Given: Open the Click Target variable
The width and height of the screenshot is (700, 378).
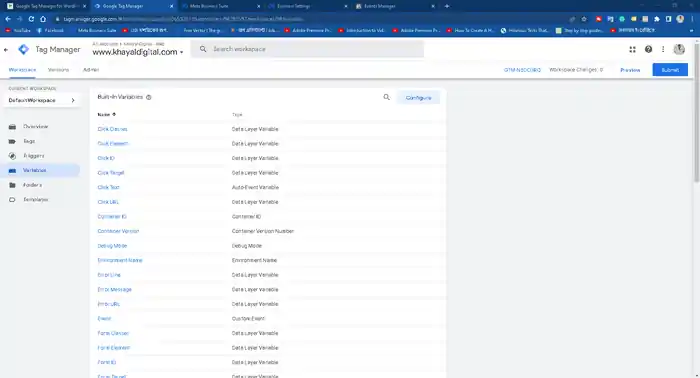Looking at the screenshot, I should 111,173.
